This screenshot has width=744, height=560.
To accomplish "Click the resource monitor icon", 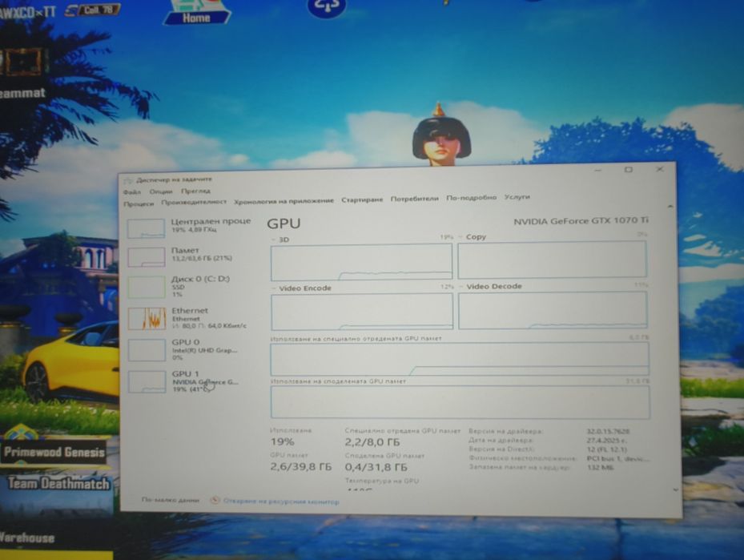I will 215,500.
